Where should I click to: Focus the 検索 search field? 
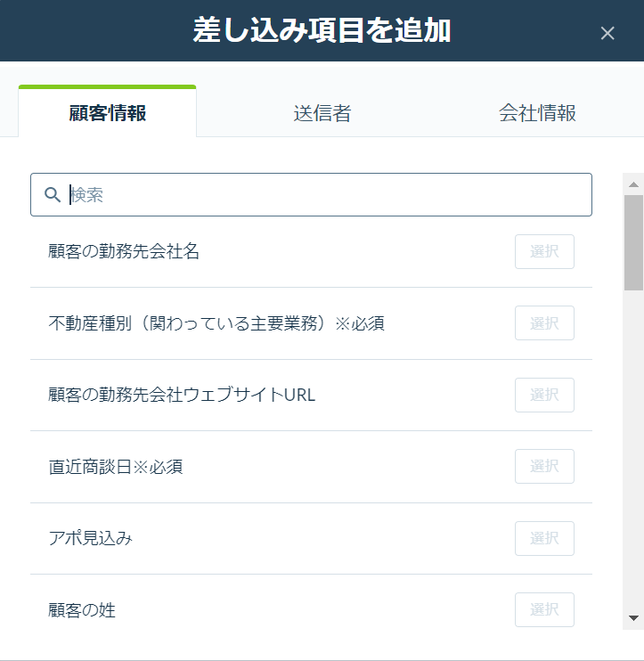(x=311, y=195)
